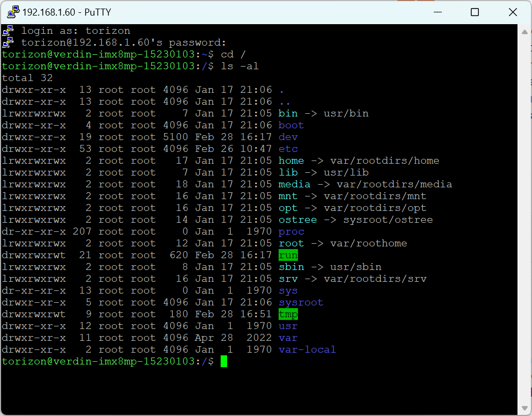This screenshot has width=532, height=416.
Task: Click the PuTTY icon beside "login as: torizon"
Action: [8, 31]
